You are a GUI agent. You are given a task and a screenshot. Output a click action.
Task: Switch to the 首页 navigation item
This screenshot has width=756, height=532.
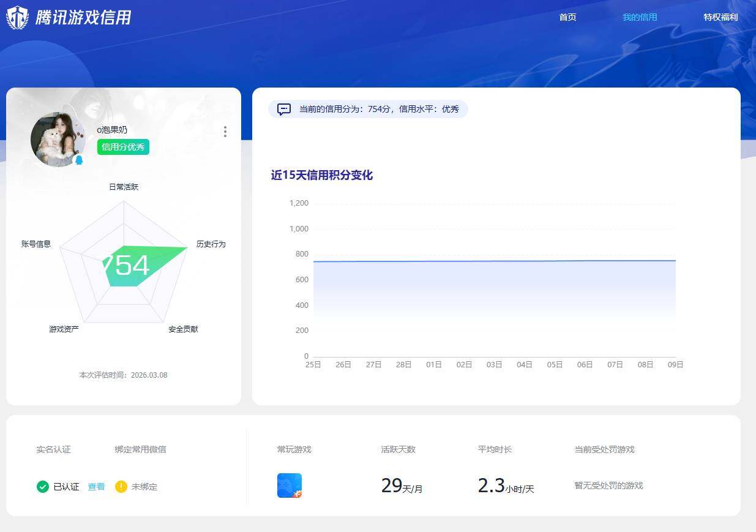[567, 17]
